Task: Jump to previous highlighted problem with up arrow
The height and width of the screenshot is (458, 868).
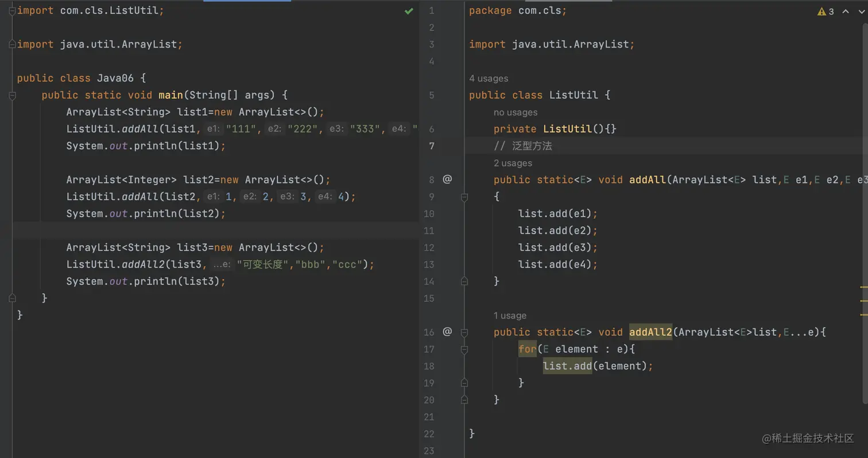Action: (847, 11)
